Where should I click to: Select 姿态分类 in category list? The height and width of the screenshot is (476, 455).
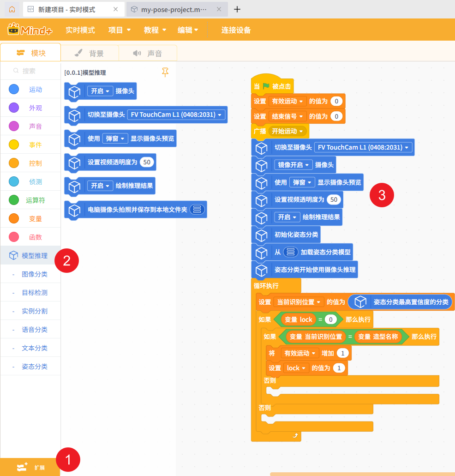pyautogui.click(x=35, y=367)
